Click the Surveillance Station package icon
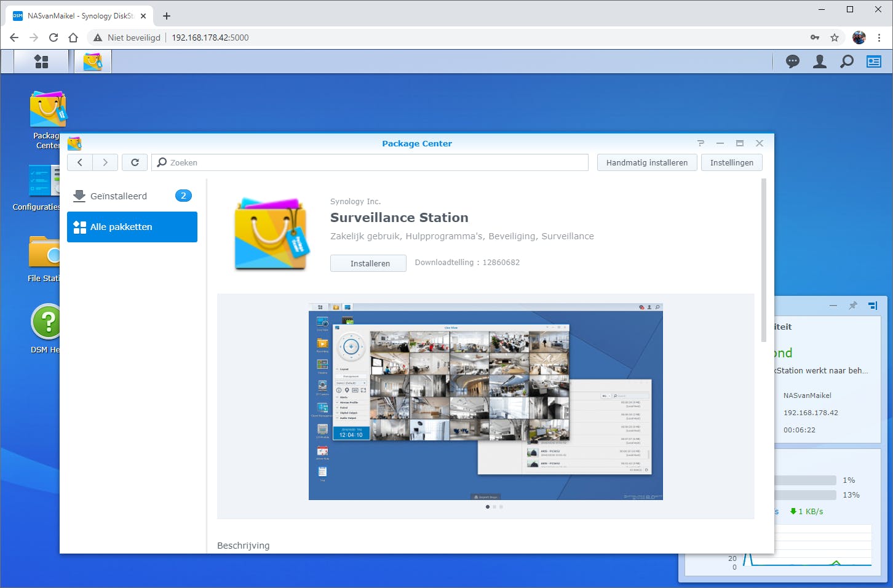 [271, 234]
